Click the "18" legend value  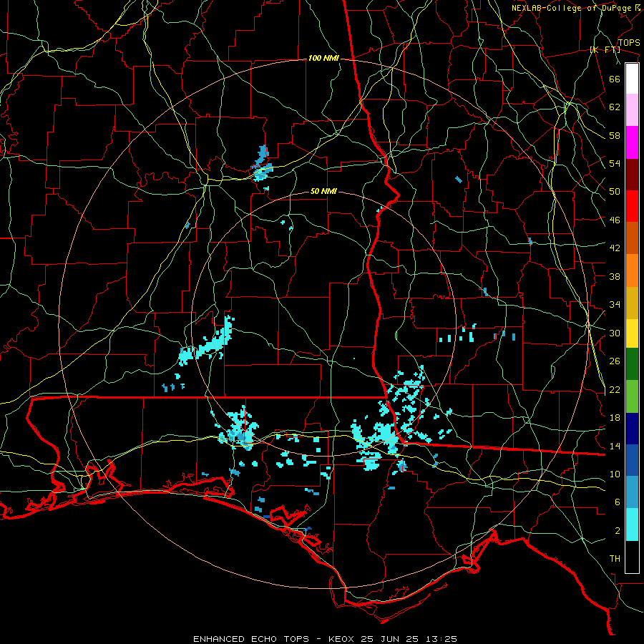pyautogui.click(x=615, y=418)
